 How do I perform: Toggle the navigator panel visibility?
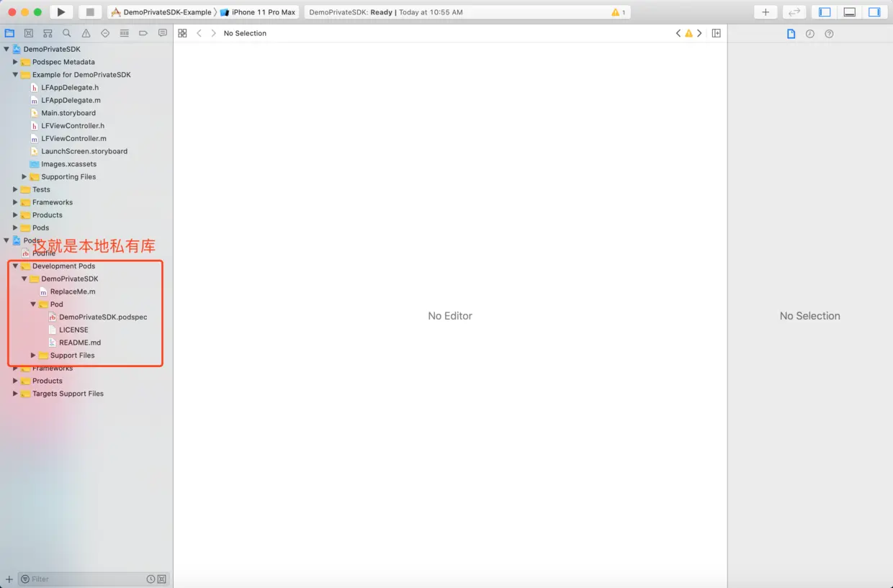(x=825, y=12)
